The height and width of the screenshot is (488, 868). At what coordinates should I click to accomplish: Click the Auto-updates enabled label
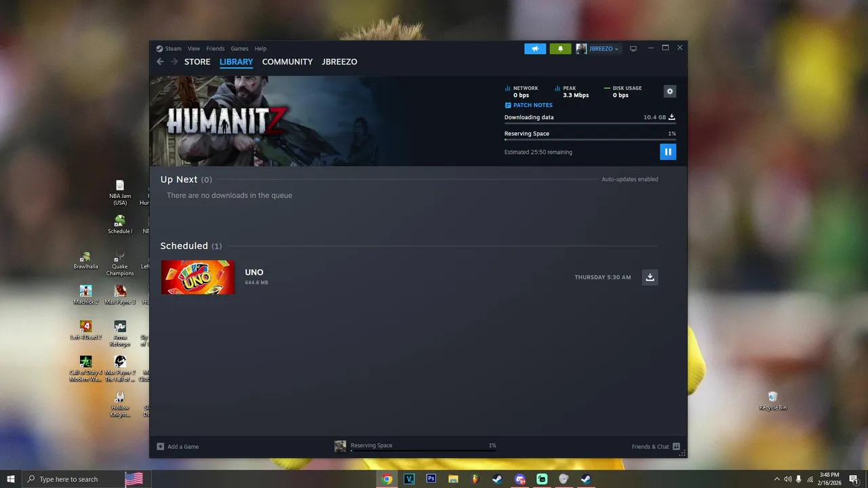(x=630, y=180)
